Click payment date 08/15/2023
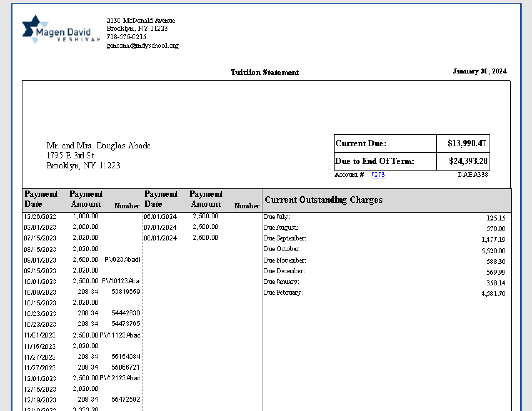Screen dimensions: 532x411 [x=40, y=249]
